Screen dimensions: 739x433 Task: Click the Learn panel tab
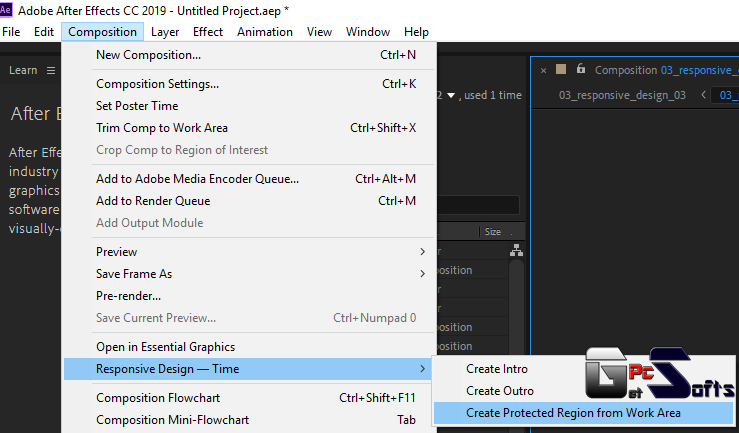23,70
